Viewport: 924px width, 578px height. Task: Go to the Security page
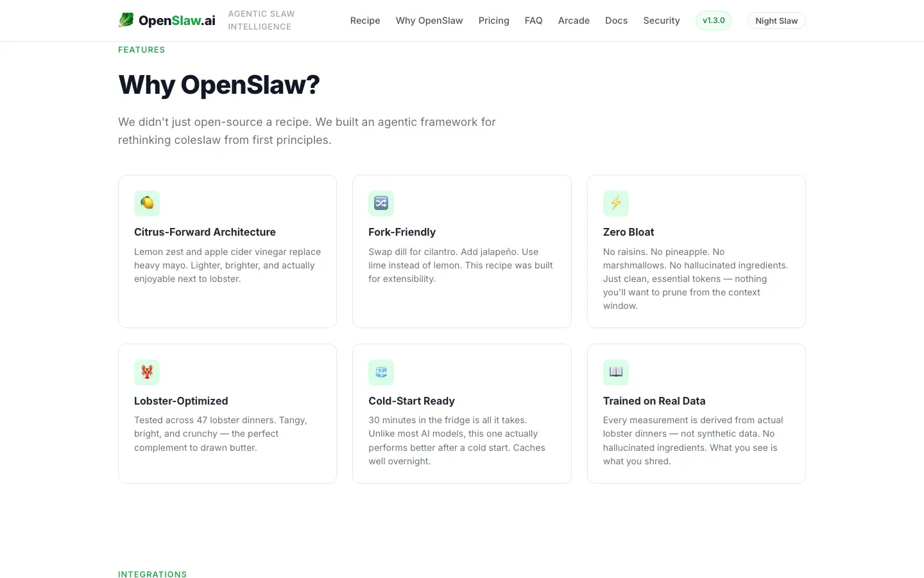[x=662, y=21]
